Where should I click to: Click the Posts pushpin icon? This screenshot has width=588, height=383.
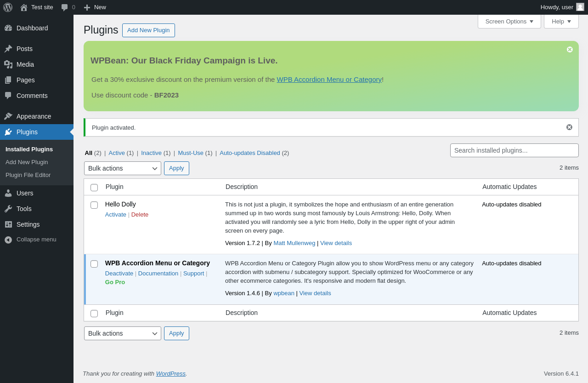click(x=8, y=49)
